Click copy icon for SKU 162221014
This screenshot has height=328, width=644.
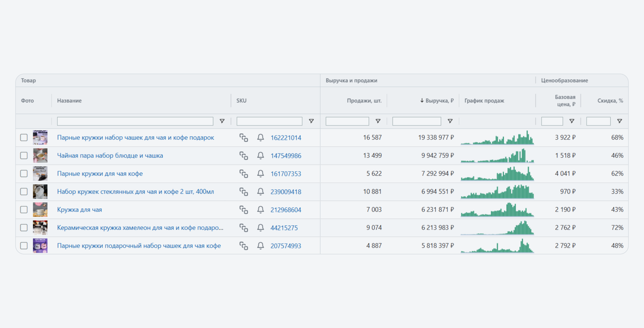[x=244, y=137]
